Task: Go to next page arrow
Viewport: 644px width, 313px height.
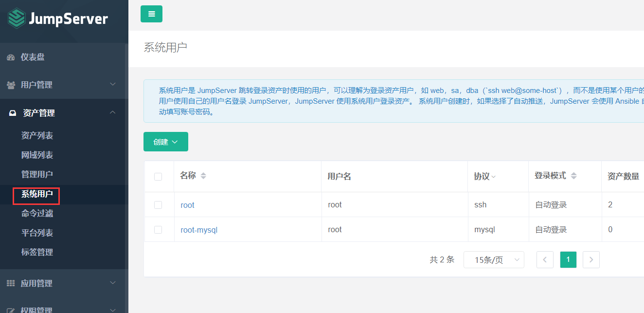Action: 591,259
